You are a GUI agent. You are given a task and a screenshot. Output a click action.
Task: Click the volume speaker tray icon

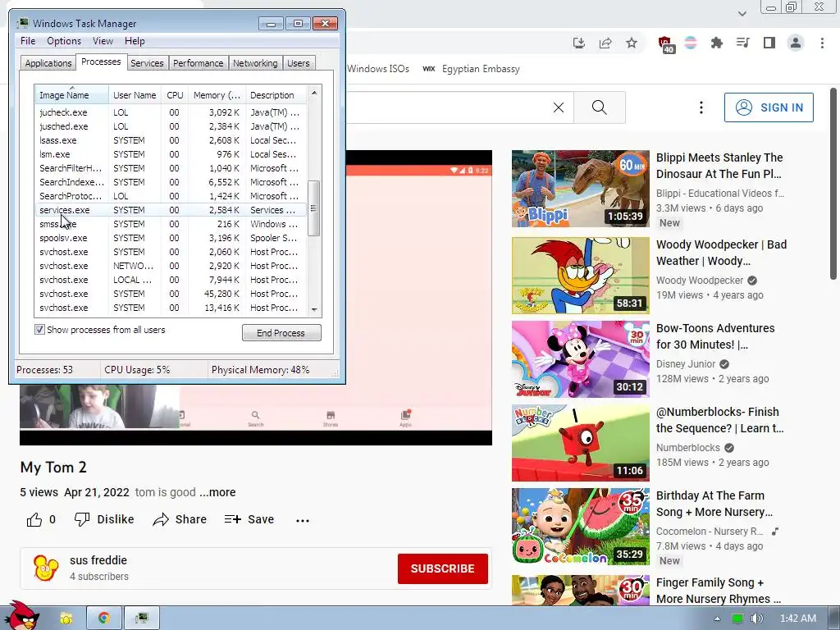[756, 619]
